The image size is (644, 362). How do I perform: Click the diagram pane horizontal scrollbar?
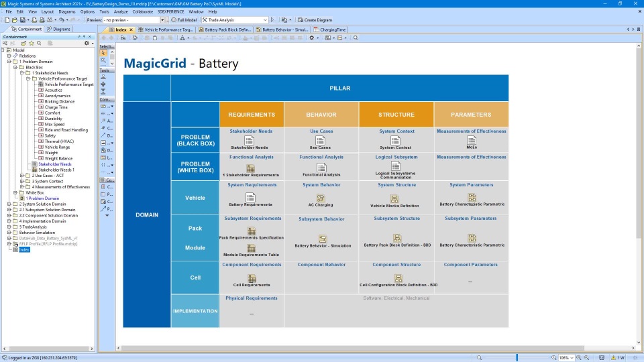coord(353,348)
